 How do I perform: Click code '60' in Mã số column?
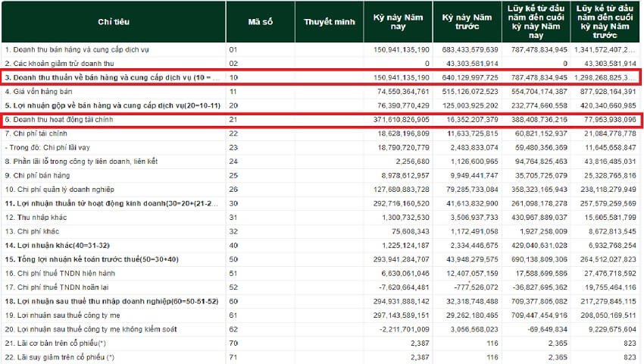[x=233, y=302]
